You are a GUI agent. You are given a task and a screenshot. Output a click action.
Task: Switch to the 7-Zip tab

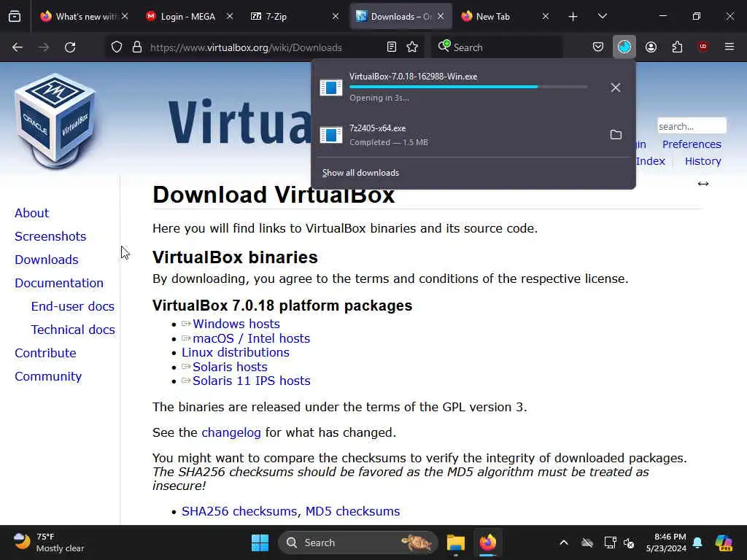(x=286, y=17)
